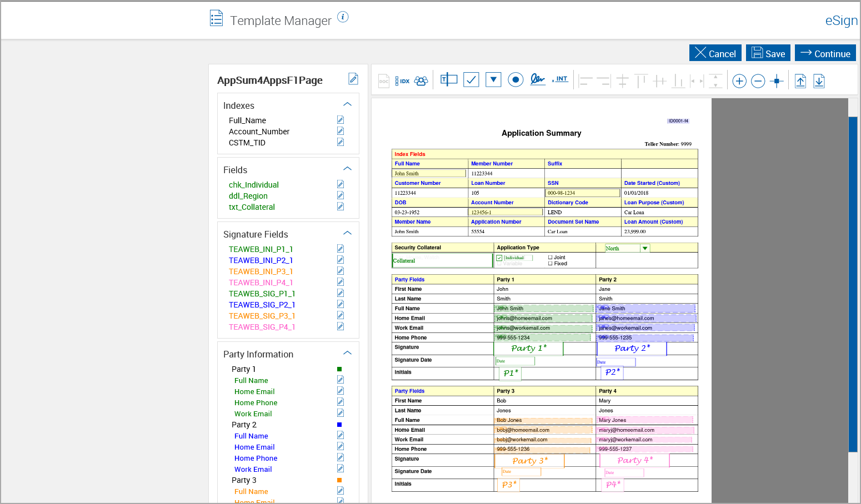Select TEAWEB_INI_P4_1 signature field
This screenshot has width=861, height=504.
tap(261, 283)
